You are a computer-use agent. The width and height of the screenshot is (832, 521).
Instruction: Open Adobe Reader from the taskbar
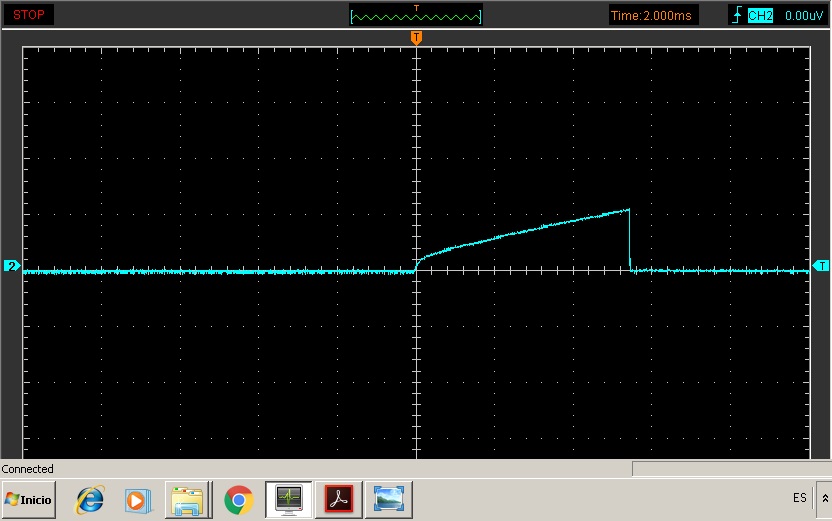click(338, 499)
